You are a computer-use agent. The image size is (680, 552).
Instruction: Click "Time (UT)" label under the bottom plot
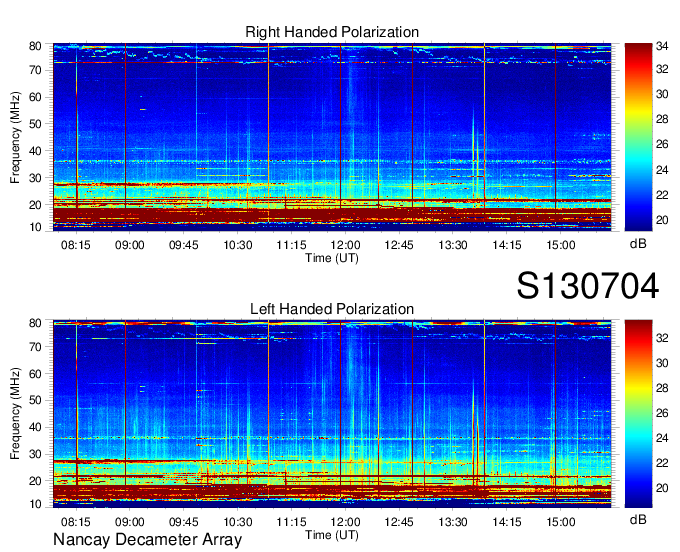(x=332, y=535)
